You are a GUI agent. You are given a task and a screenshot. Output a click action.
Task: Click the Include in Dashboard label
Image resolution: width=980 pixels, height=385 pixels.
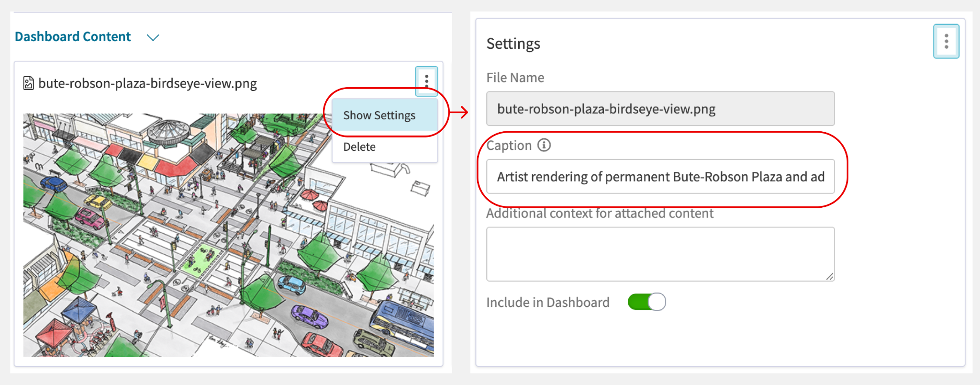click(x=548, y=302)
